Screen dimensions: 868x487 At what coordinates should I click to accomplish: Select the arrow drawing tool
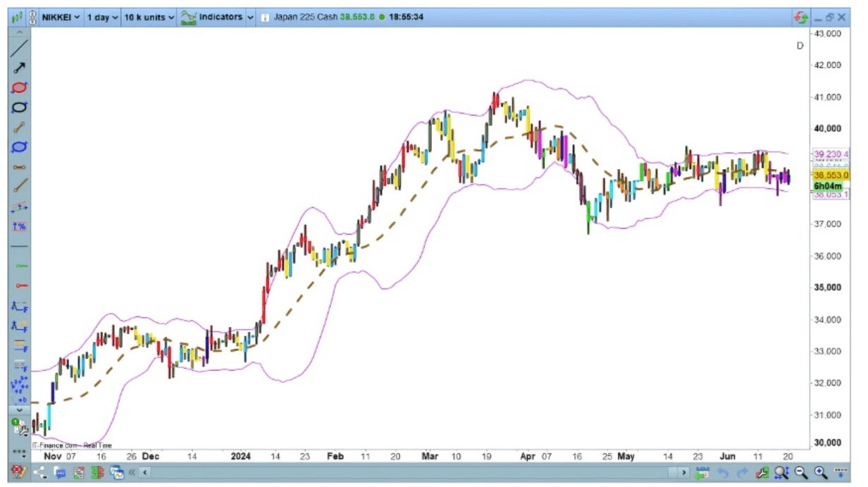pos(19,68)
